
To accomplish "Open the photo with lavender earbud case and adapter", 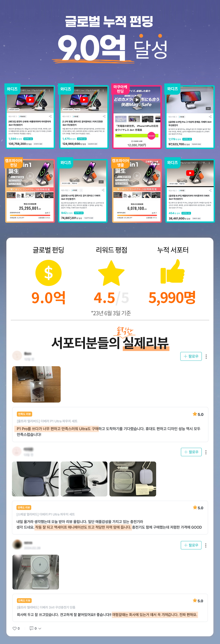I will tap(133, 479).
